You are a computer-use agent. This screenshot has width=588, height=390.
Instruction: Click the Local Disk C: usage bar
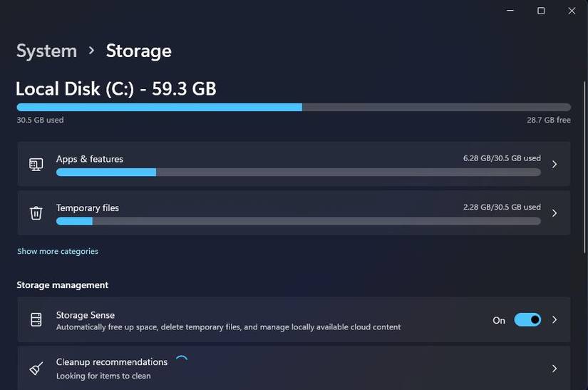click(294, 107)
